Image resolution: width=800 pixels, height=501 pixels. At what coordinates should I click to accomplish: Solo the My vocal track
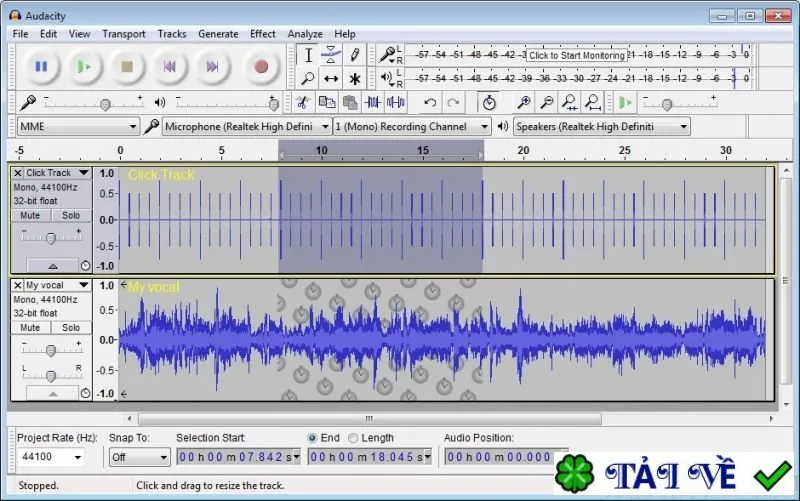pos(71,328)
